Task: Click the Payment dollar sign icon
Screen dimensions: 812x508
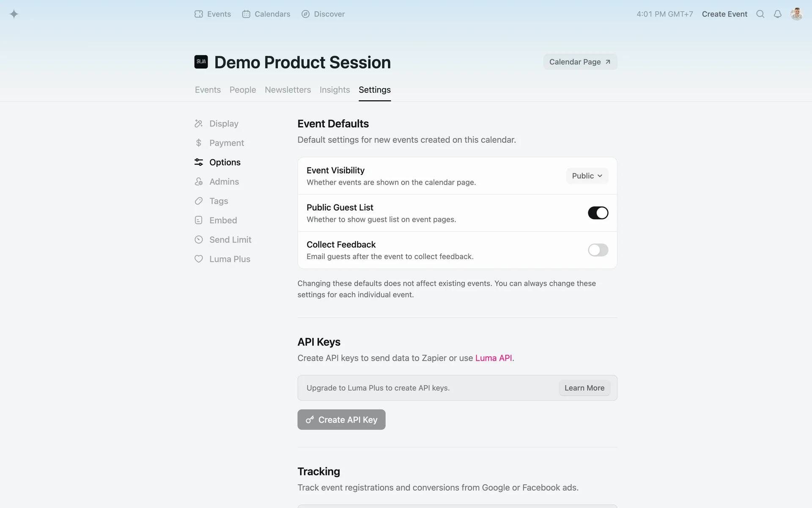Action: (198, 143)
